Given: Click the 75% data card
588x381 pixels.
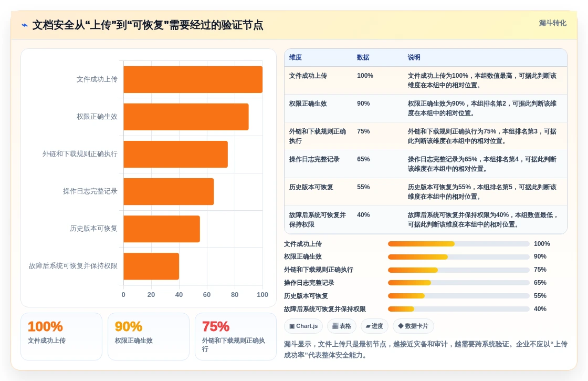Looking at the screenshot, I should pos(236,337).
